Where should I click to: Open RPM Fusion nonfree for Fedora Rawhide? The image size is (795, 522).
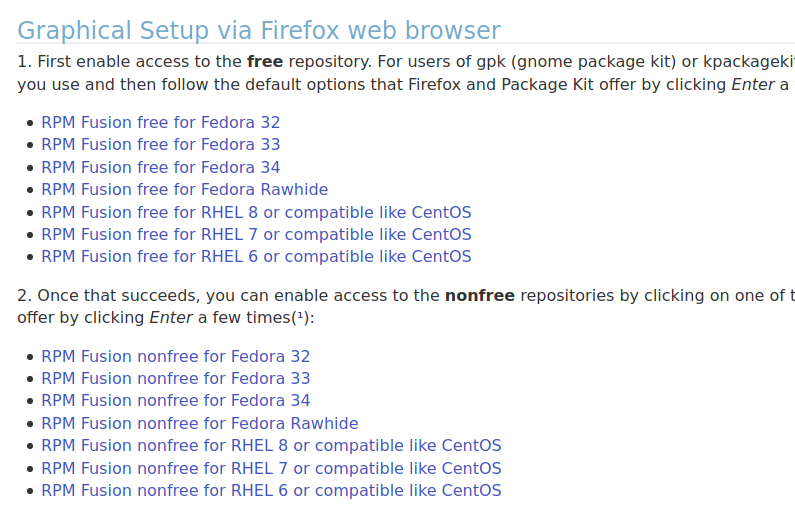200,424
